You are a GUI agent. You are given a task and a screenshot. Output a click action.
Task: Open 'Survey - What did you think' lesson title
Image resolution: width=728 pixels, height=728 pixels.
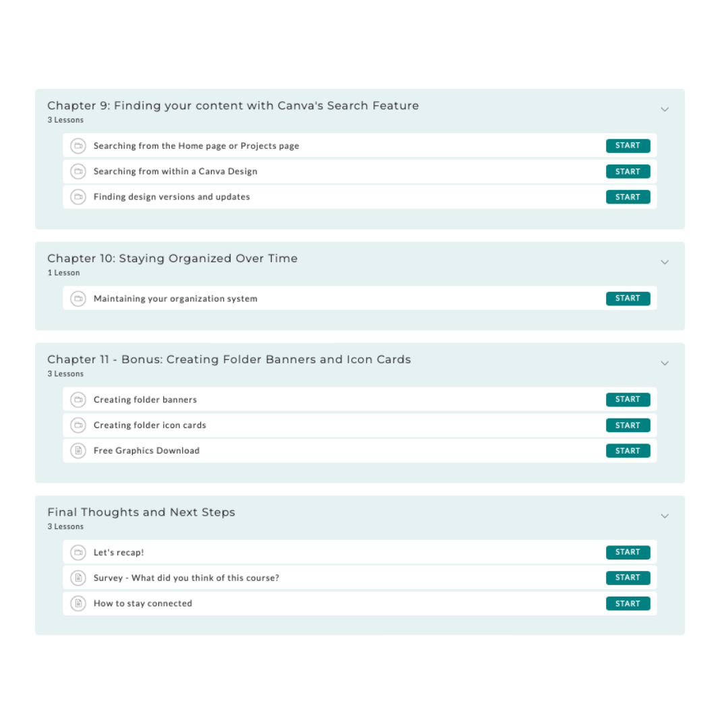coord(186,578)
